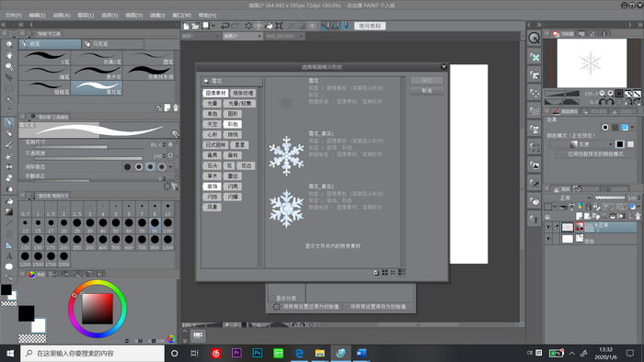
Task: Click 应用当前预览的颜色模式 button
Action: pyautogui.click(x=595, y=154)
